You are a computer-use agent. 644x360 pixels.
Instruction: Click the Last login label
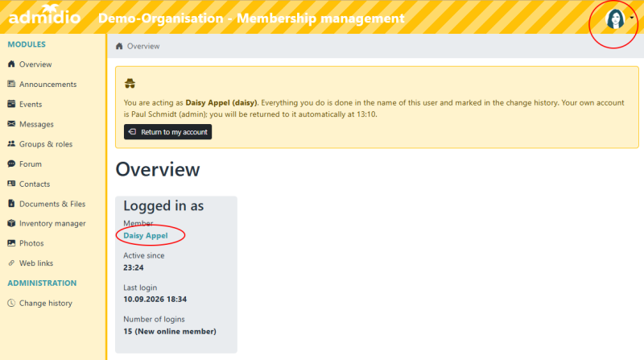click(140, 288)
